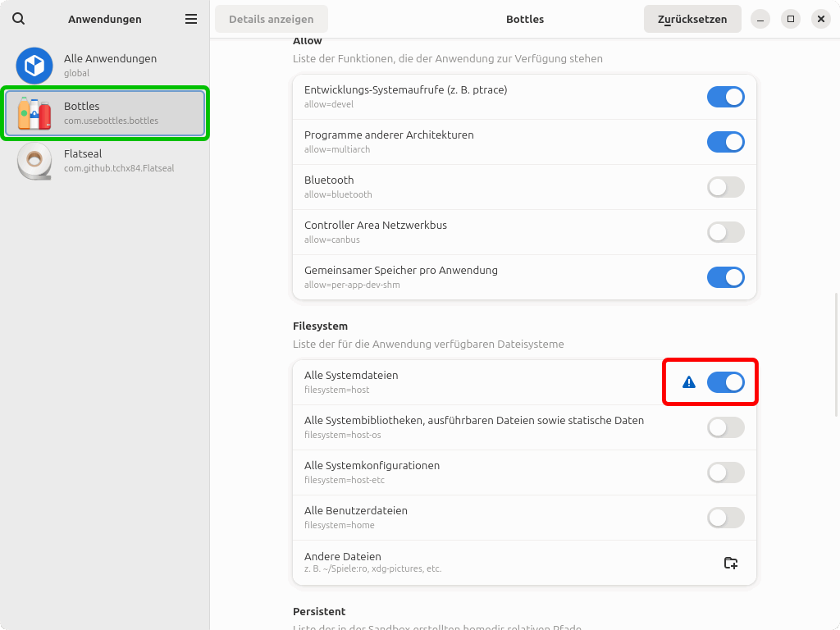The height and width of the screenshot is (630, 840).
Task: Turn off Programme anderer Architekturen switch
Action: (x=725, y=142)
